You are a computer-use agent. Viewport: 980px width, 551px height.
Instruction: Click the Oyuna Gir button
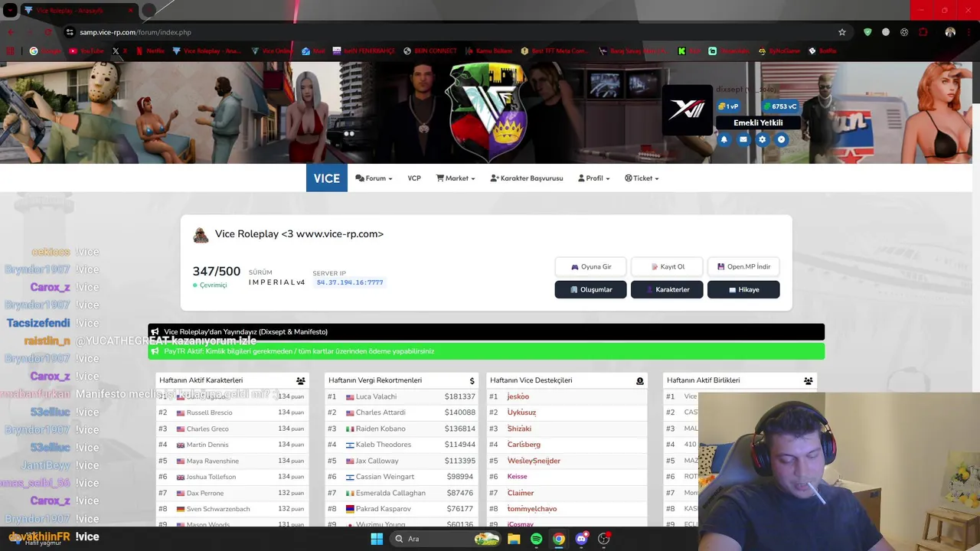pos(590,266)
